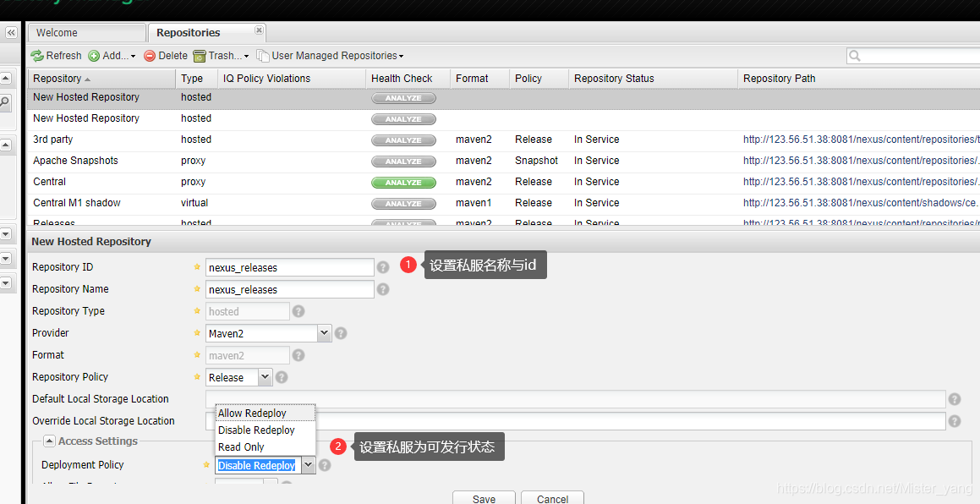The height and width of the screenshot is (504, 980).
Task: Click ANALYZE for Apache Snapshots
Action: coord(403,162)
